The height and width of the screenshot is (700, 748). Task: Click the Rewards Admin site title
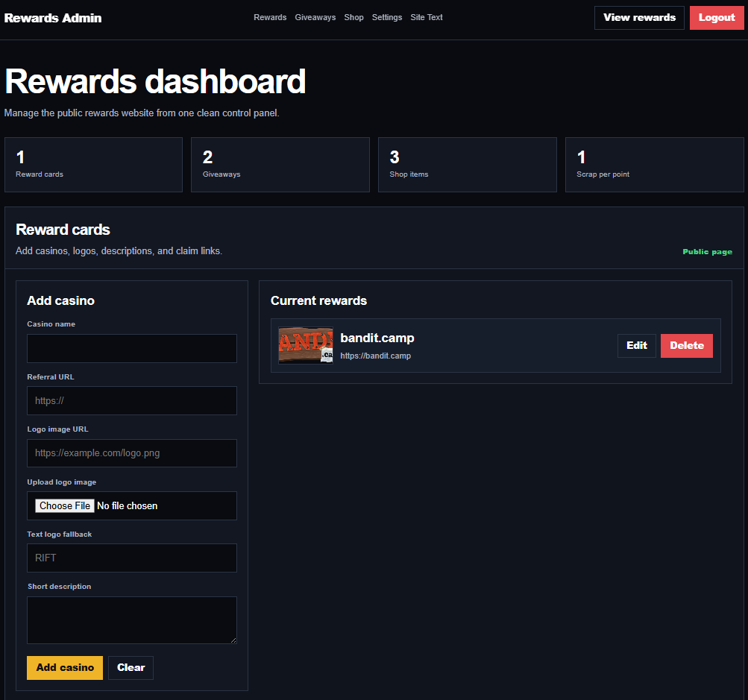pyautogui.click(x=53, y=18)
